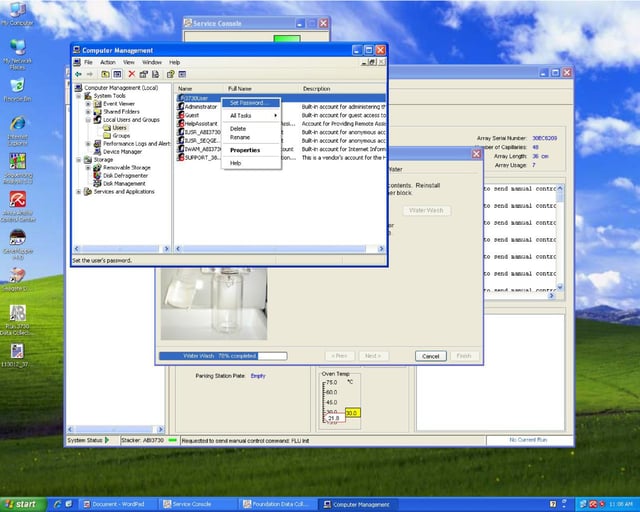Viewport: 640px width, 512px height.
Task: Toggle the Show/Hide Console Tree toolbar icon
Action: click(x=117, y=74)
